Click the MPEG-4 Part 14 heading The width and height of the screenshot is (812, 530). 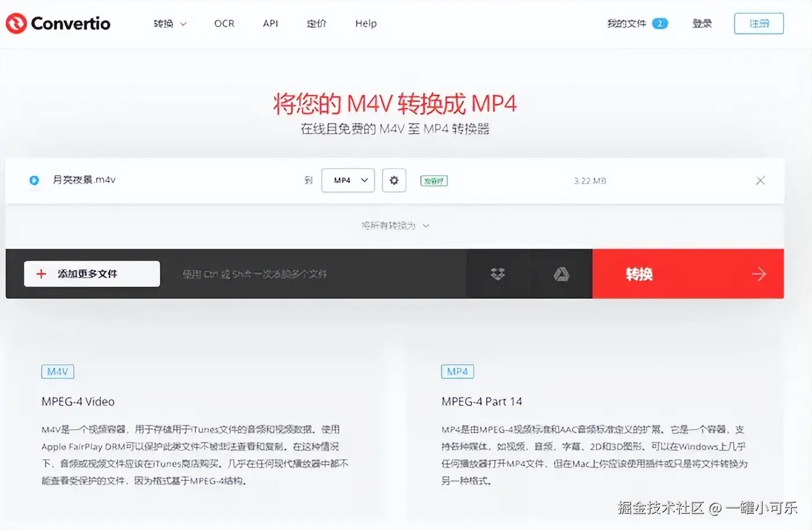tap(482, 401)
